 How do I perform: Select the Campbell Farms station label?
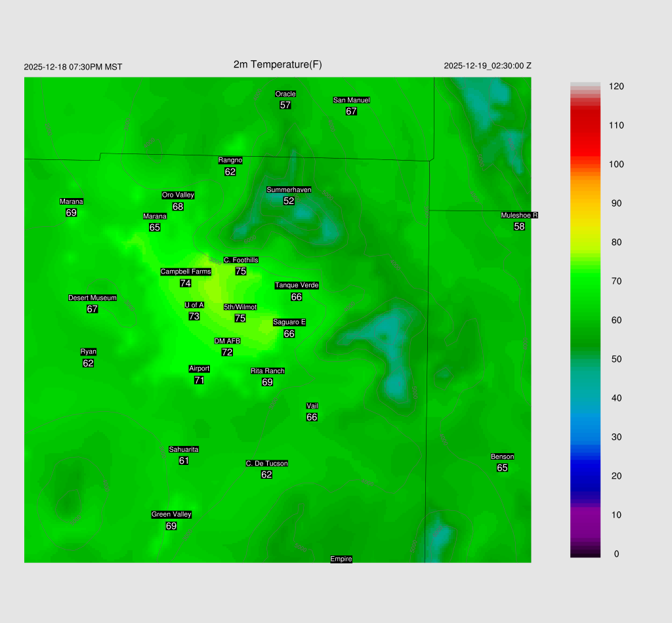(x=186, y=272)
